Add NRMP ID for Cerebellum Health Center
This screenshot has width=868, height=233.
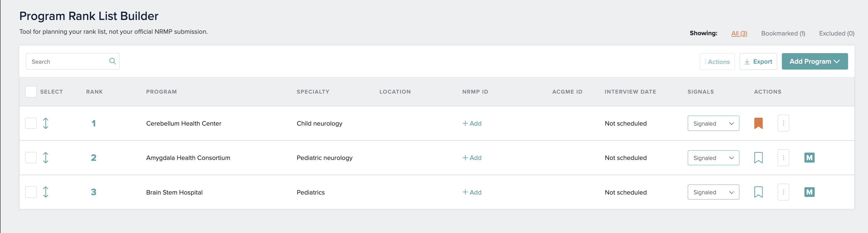(x=472, y=124)
